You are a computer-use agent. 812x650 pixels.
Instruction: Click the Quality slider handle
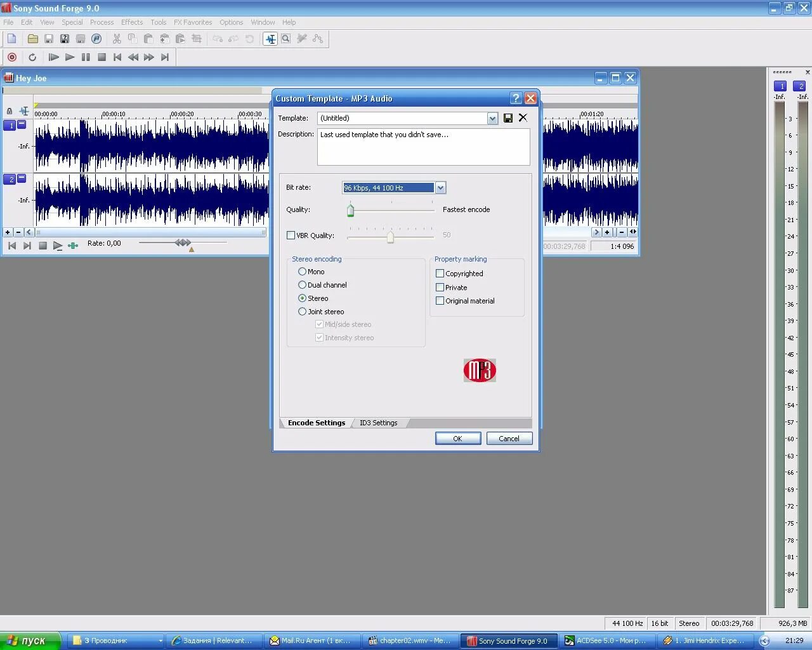point(350,209)
